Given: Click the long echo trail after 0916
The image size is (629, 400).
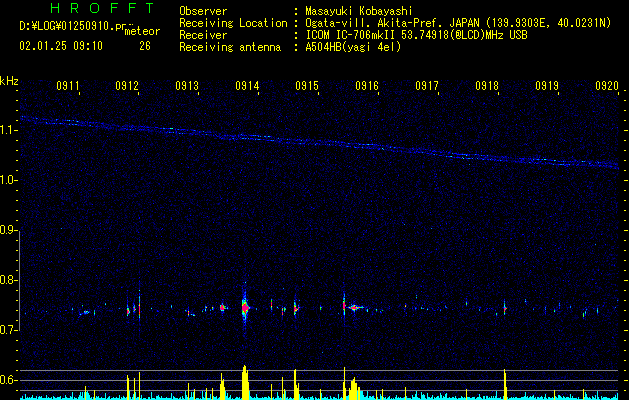Looking at the screenshot, I should coord(355,308).
